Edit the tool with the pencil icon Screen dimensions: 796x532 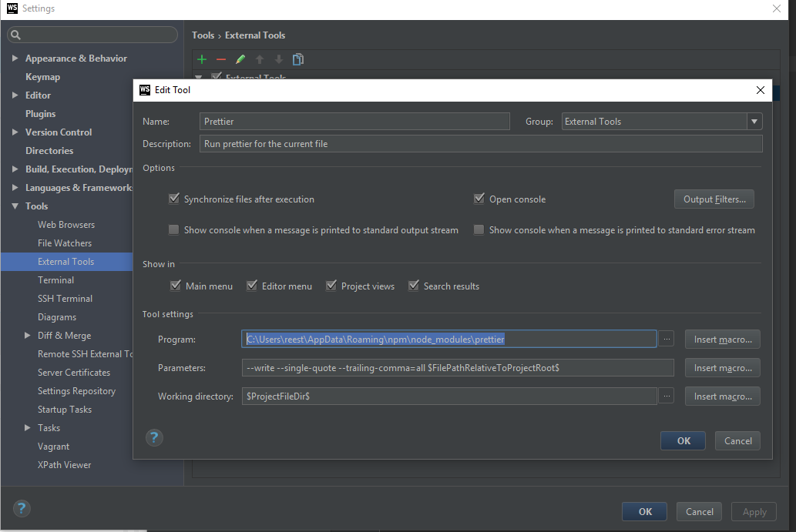[240, 59]
